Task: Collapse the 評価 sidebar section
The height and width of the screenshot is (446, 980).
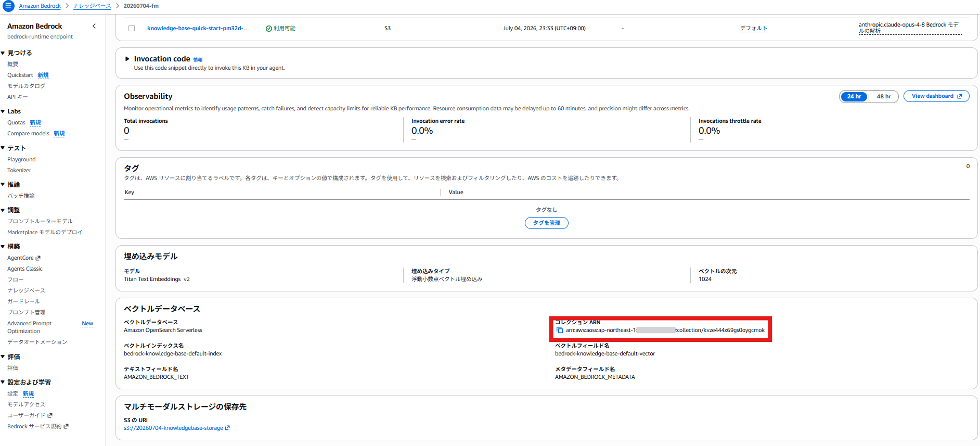Action: 3,357
